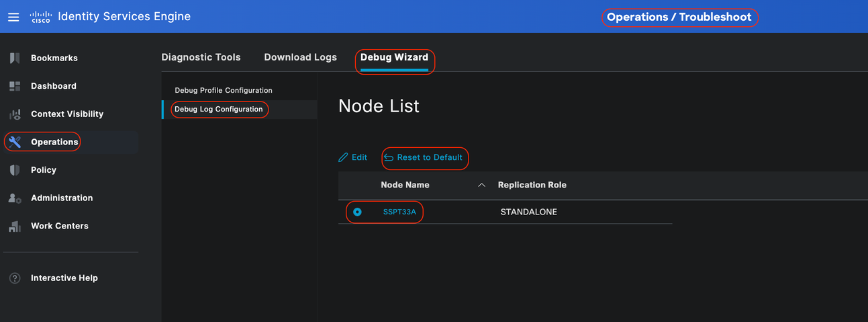Open Operations menu item
Viewport: 868px width, 322px height.
coord(54,142)
